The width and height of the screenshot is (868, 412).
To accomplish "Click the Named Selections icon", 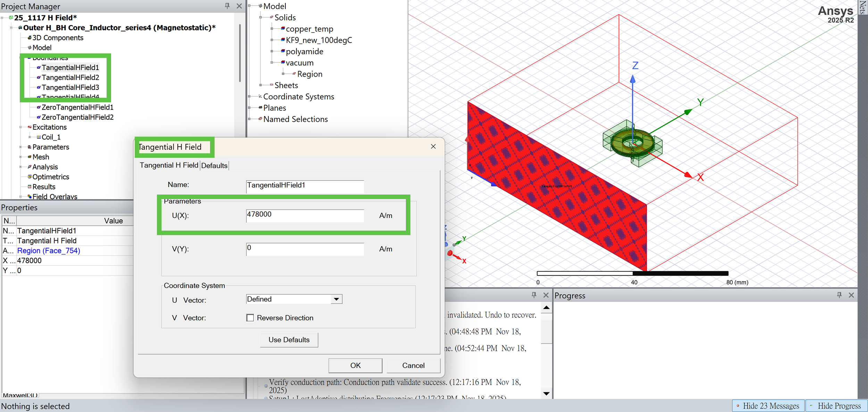I will [x=260, y=119].
